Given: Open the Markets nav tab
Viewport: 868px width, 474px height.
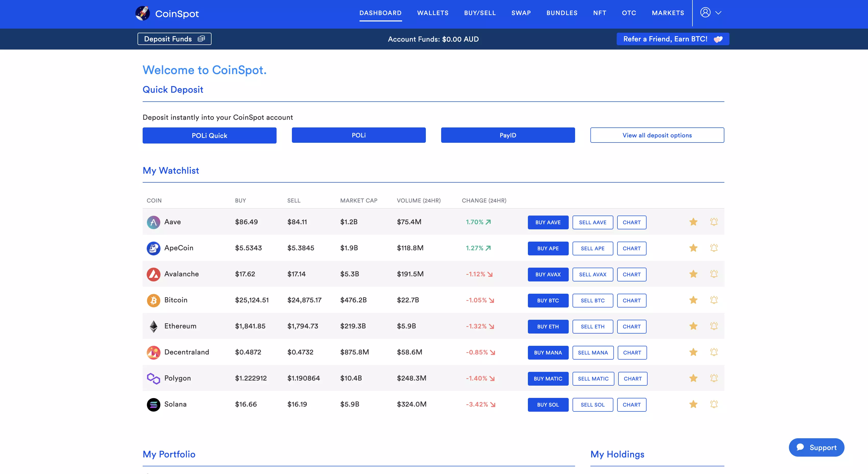Looking at the screenshot, I should click(x=668, y=13).
